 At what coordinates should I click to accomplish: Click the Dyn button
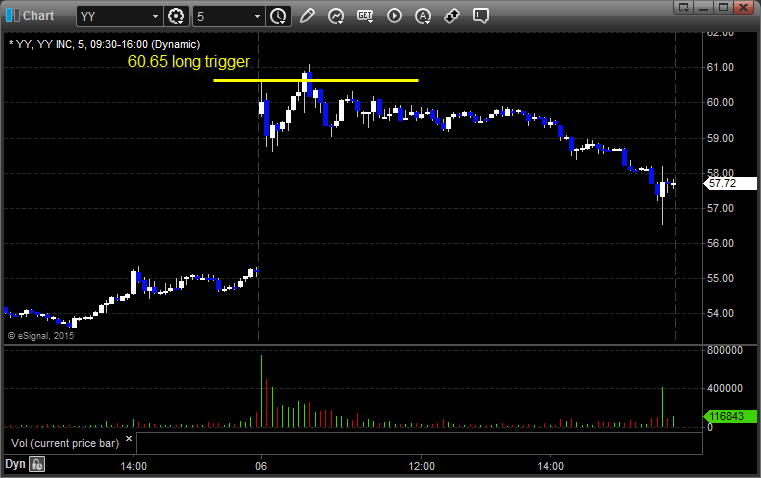pyautogui.click(x=15, y=464)
